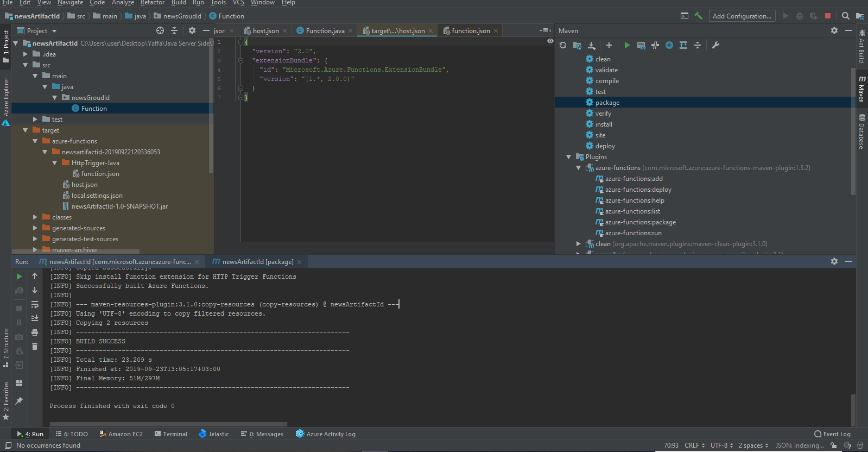Clear the Run console with trash icon
This screenshot has width=868, height=452.
(35, 346)
